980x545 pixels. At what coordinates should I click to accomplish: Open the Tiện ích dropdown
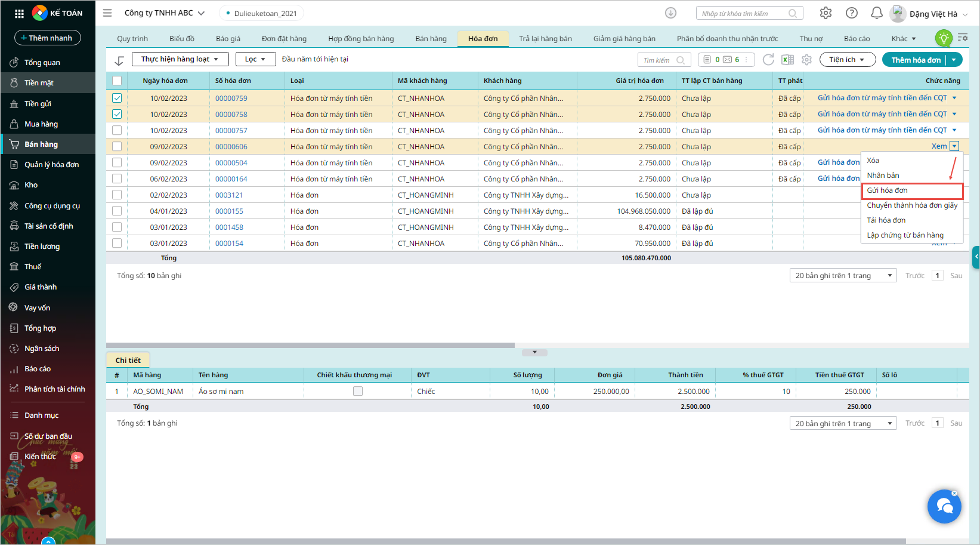tap(847, 60)
